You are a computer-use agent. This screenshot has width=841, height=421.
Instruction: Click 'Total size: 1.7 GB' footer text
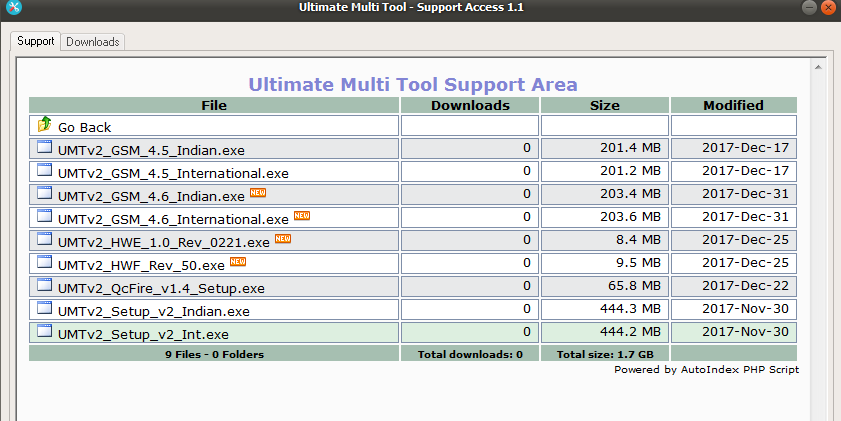[x=605, y=354]
